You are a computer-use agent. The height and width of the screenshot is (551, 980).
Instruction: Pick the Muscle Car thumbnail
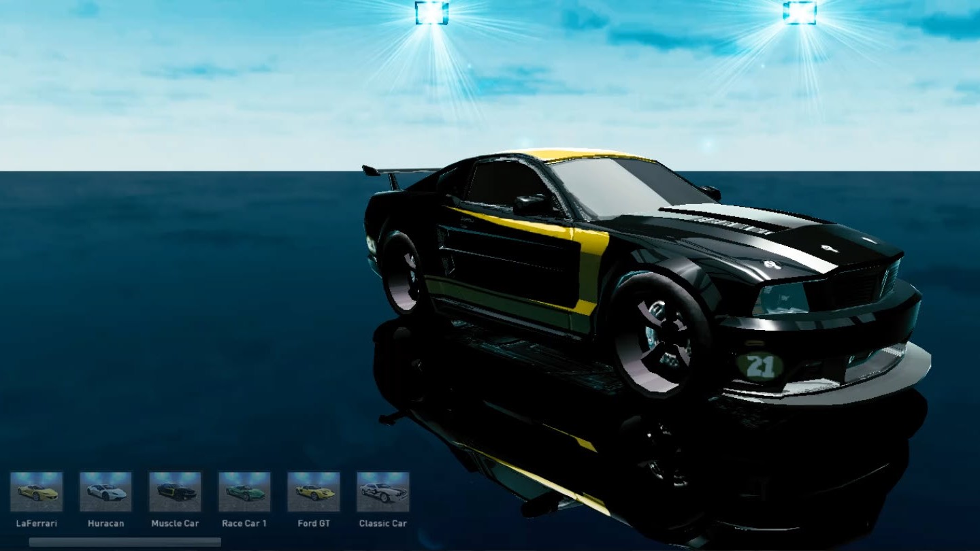point(175,492)
